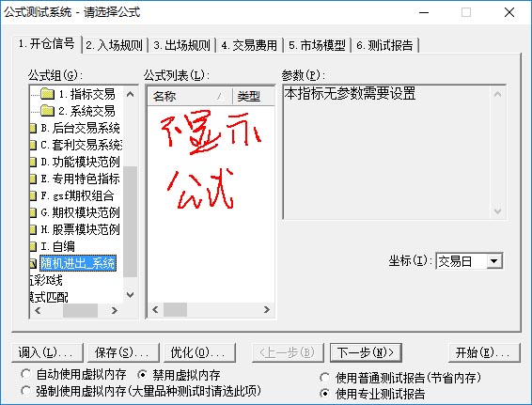
Task: Minimize the 公式测试系统 window
Action: (x=424, y=12)
